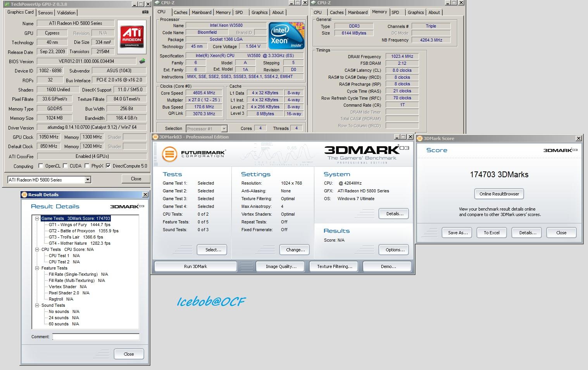Click the 174703 3DMarks score text
This screenshot has height=370, width=588.
pyautogui.click(x=499, y=175)
